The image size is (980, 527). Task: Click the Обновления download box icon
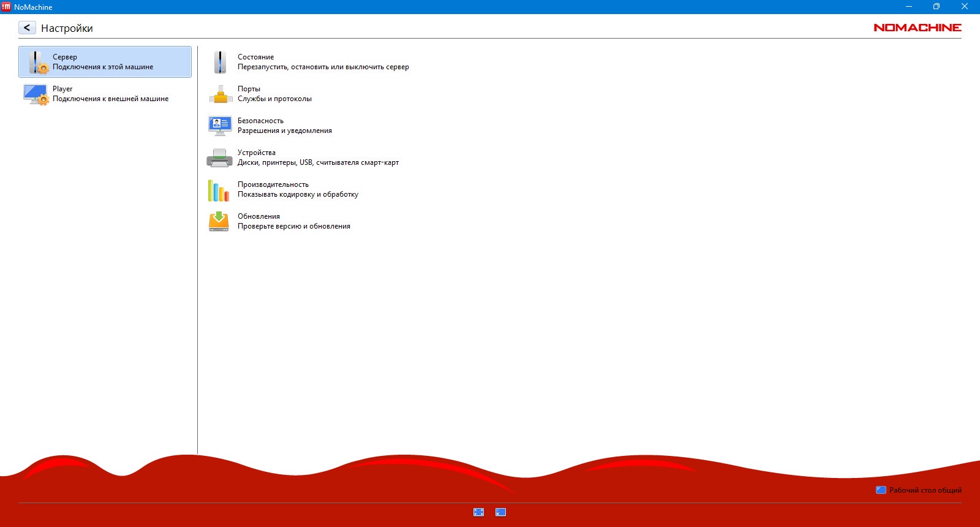(x=219, y=221)
